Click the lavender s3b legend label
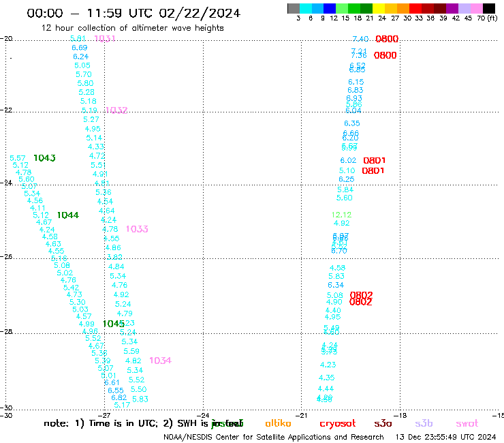The width and height of the screenshot is (504, 443). coord(424,423)
